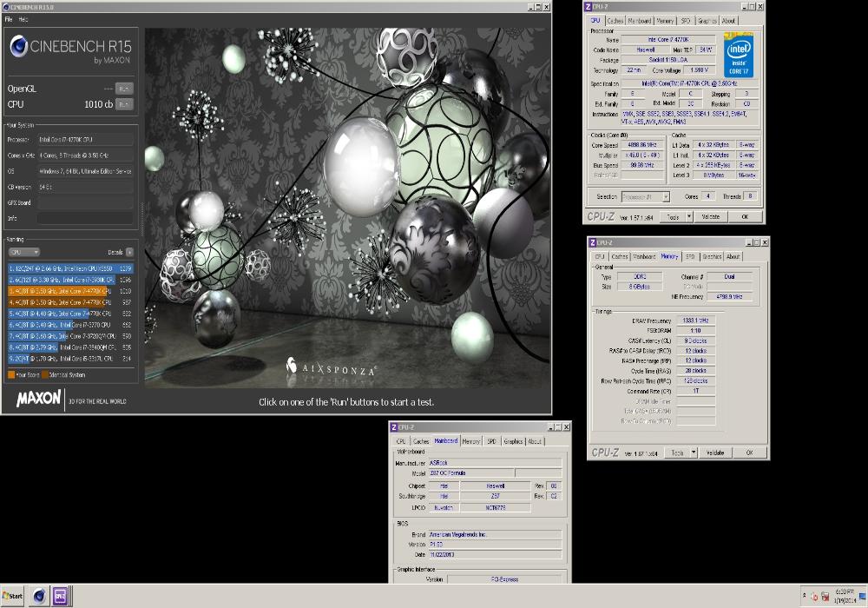
Task: Select ranking row 8 Core i7-3840QM
Action: [x=70, y=347]
